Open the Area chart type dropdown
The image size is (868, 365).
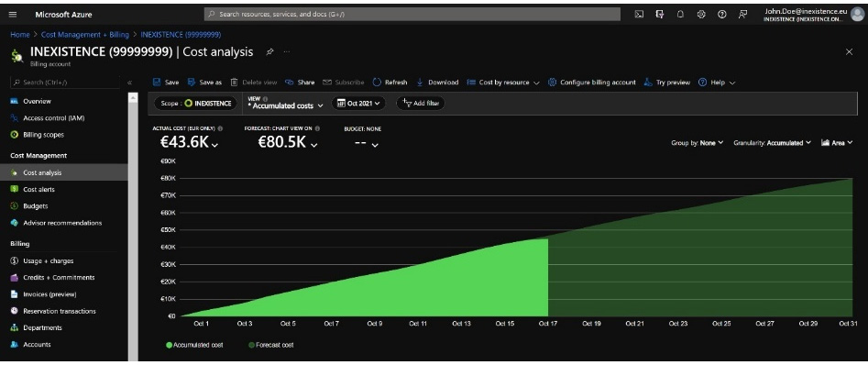[x=837, y=142]
